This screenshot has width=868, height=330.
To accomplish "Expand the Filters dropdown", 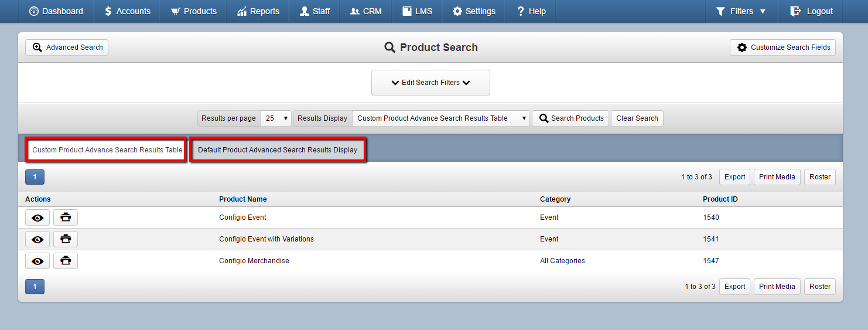I will 741,11.
